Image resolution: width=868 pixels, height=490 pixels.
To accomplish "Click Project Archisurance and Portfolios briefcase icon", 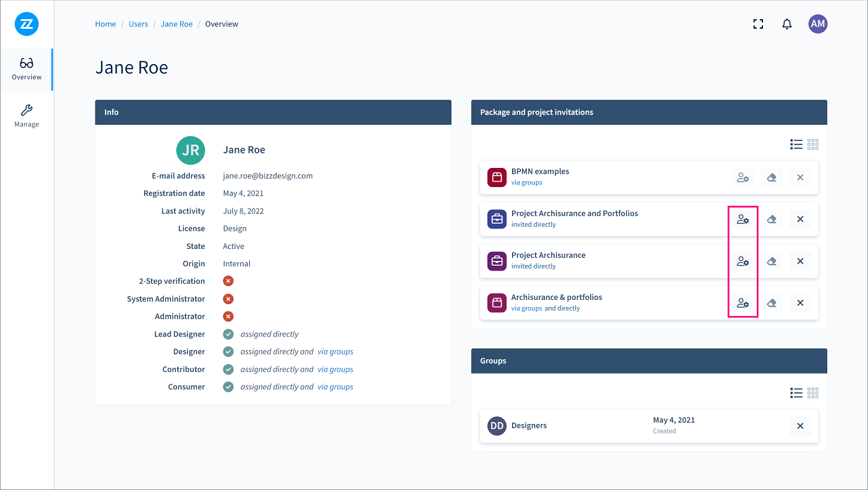I will pyautogui.click(x=497, y=220).
